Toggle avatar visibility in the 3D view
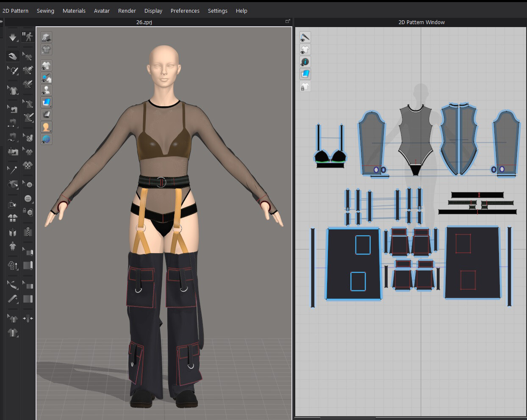 click(46, 89)
